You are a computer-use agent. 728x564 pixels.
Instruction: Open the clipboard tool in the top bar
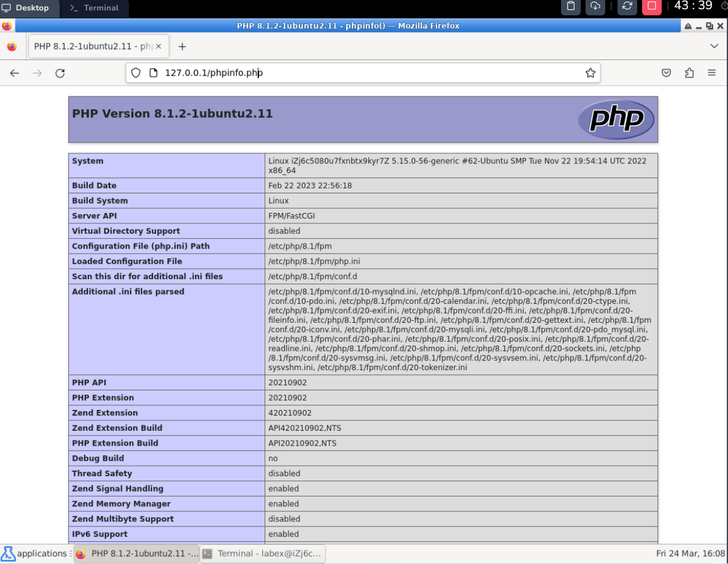click(570, 7)
